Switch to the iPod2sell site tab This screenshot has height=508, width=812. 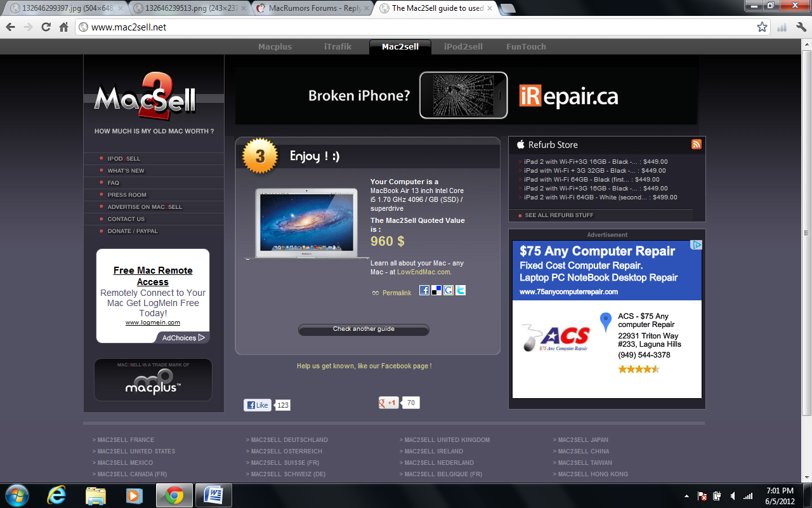463,46
